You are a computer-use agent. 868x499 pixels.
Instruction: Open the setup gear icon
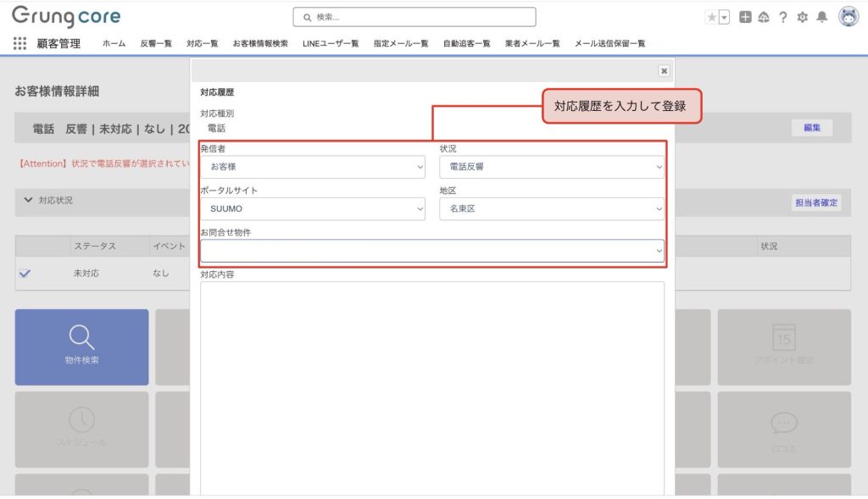click(802, 17)
